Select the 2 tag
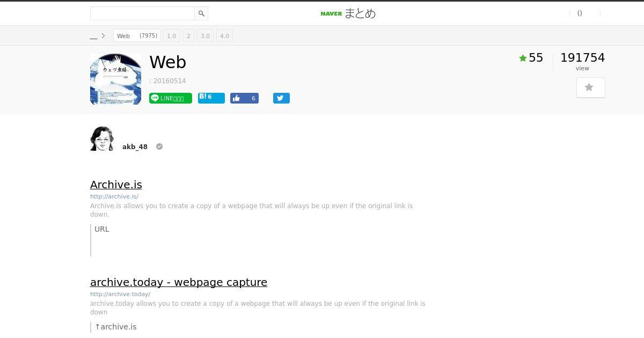644x338 pixels. click(188, 36)
